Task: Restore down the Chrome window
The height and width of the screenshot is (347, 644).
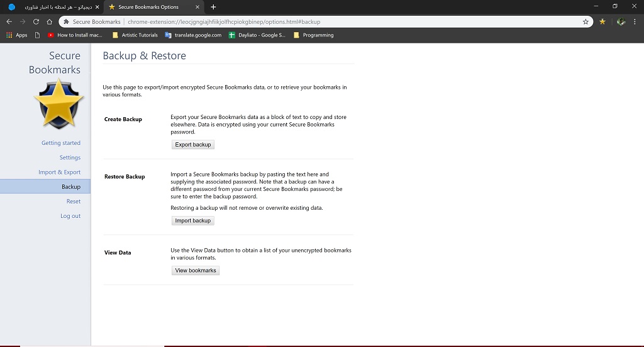Action: click(x=615, y=6)
